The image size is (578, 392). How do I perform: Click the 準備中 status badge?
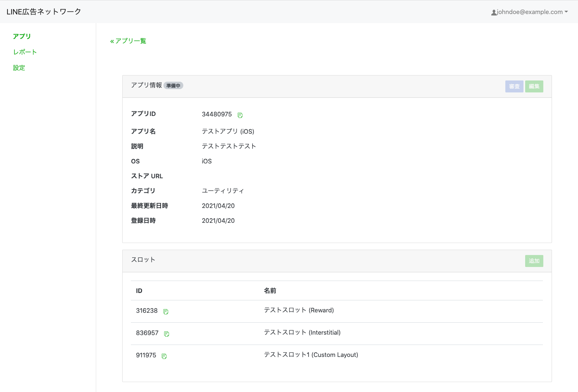(x=173, y=85)
